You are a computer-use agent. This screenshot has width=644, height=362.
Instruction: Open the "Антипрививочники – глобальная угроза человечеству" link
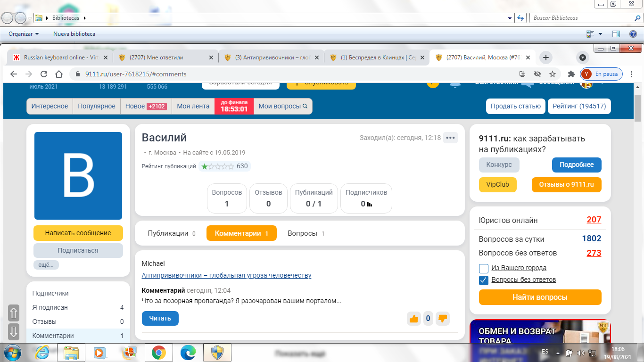click(x=226, y=275)
